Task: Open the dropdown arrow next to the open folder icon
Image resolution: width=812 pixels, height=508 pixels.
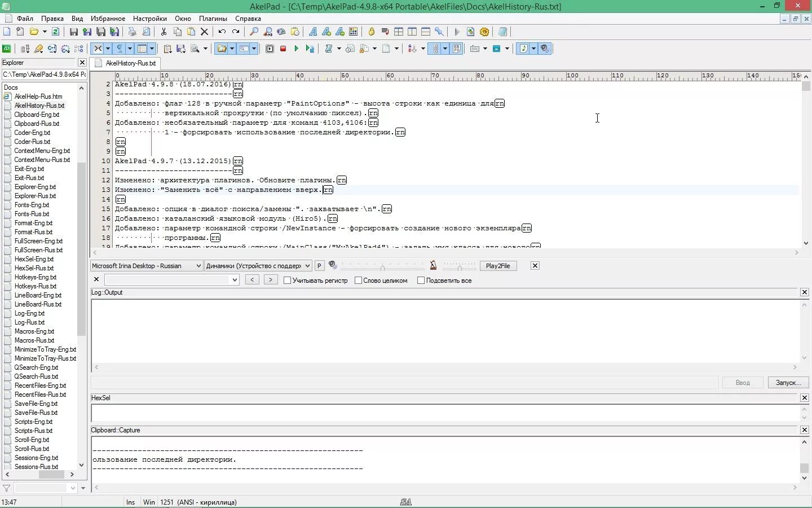Action: (45, 32)
